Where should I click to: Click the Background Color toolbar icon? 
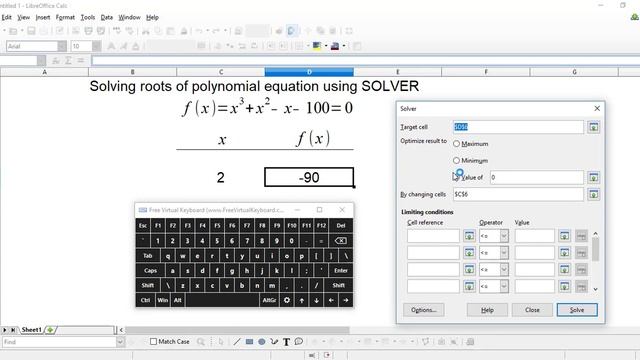click(x=317, y=46)
